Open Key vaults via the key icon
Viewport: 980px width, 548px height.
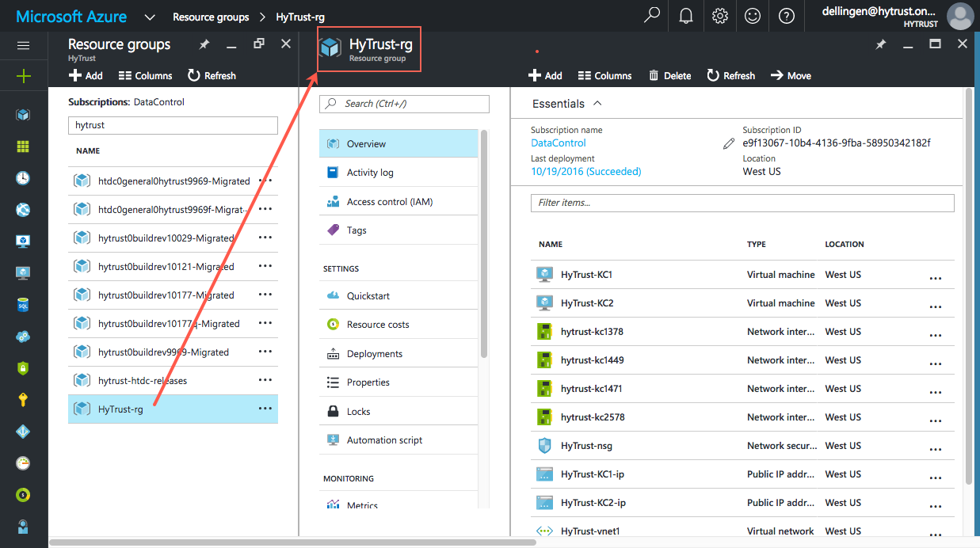pyautogui.click(x=24, y=399)
